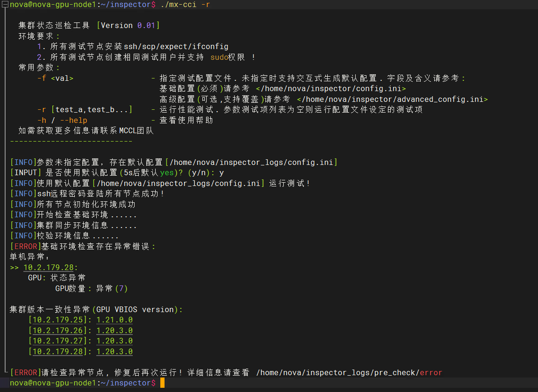Screen dimensions: 538x392
Task: Click the "GPU: 状态异常" status line
Action: [57, 278]
